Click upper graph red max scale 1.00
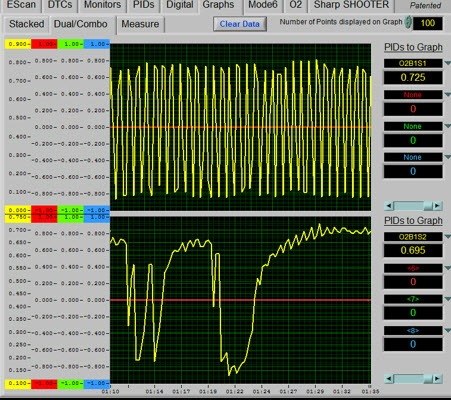 (x=44, y=44)
